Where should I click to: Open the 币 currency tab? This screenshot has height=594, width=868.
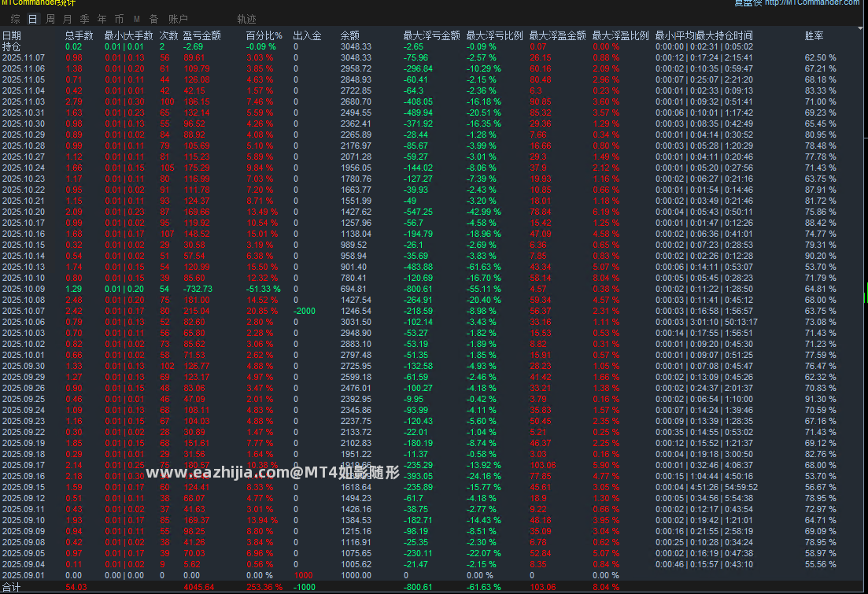click(x=119, y=20)
